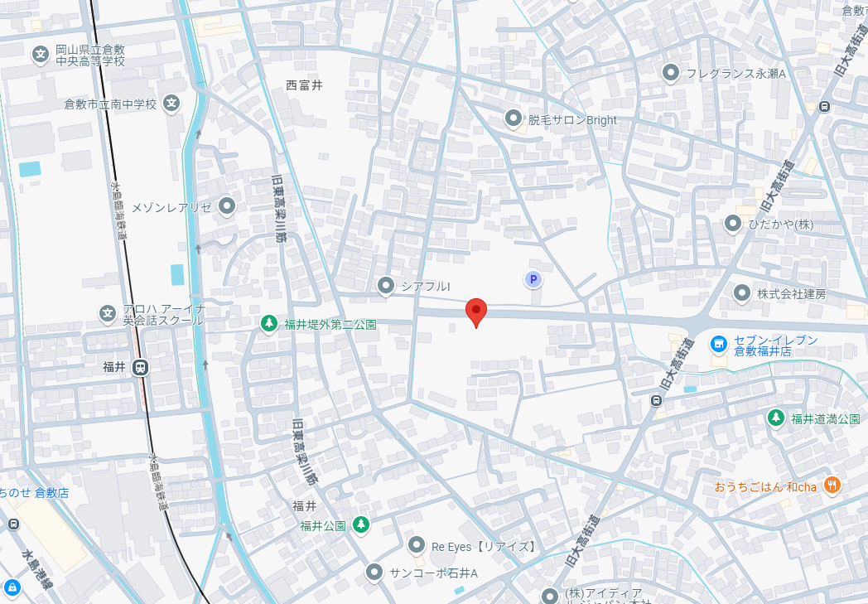Viewport: 868px width, 604px height.
Task: Click the 福井道満公園 park icon
Action: (x=775, y=418)
